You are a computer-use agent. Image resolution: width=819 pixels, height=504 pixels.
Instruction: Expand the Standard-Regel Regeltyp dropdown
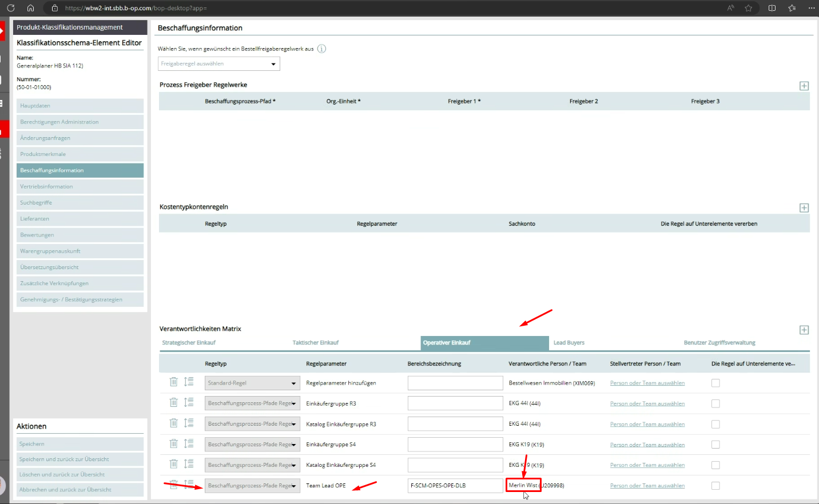[x=252, y=383]
